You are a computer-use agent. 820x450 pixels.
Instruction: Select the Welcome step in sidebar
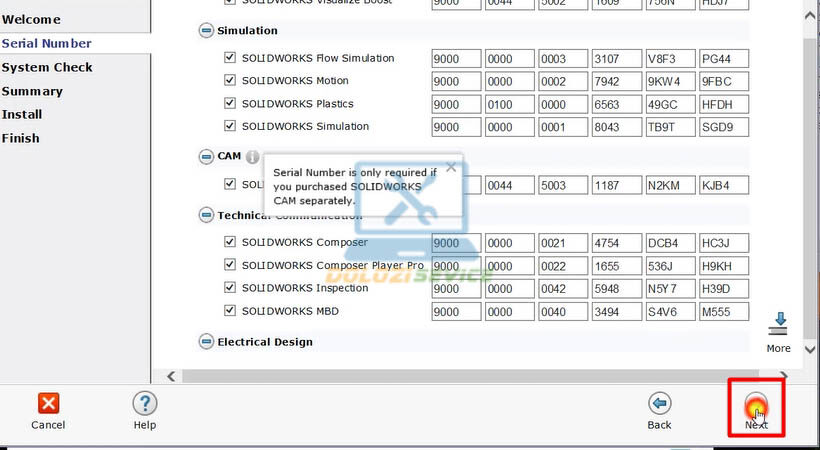pos(31,19)
